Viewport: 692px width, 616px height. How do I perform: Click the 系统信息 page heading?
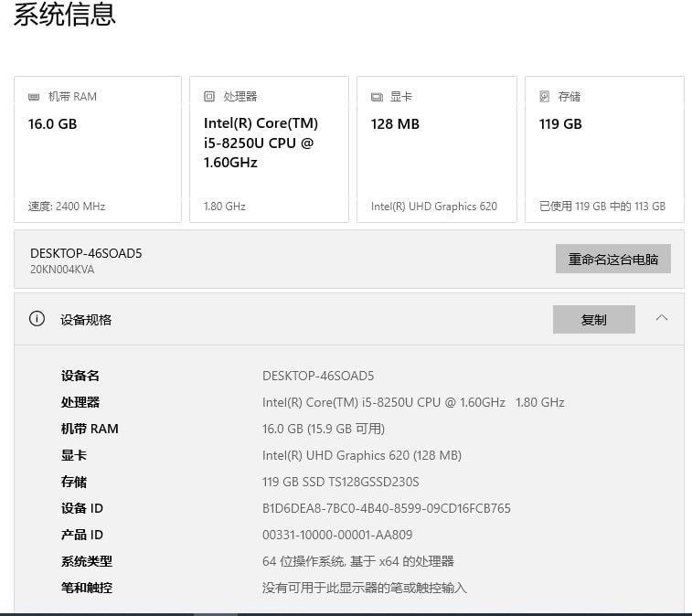click(x=65, y=14)
